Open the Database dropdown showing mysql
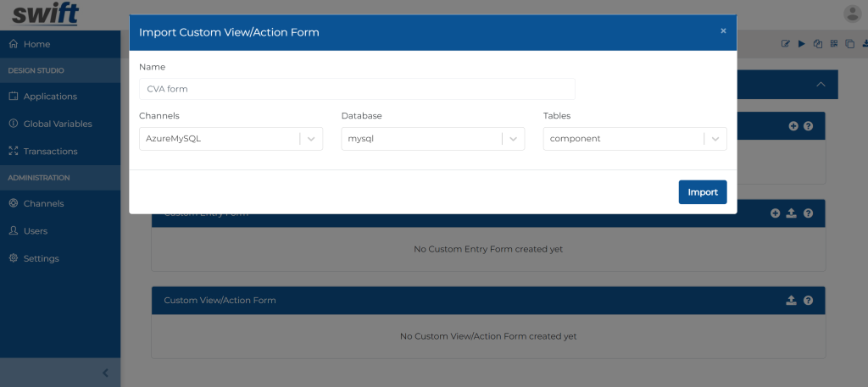This screenshot has height=387, width=868. click(433, 139)
